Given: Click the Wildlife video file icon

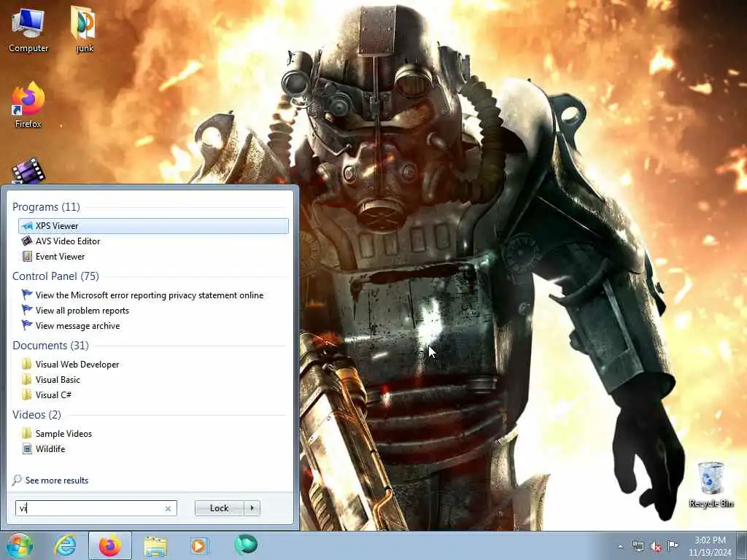Looking at the screenshot, I should tap(27, 448).
